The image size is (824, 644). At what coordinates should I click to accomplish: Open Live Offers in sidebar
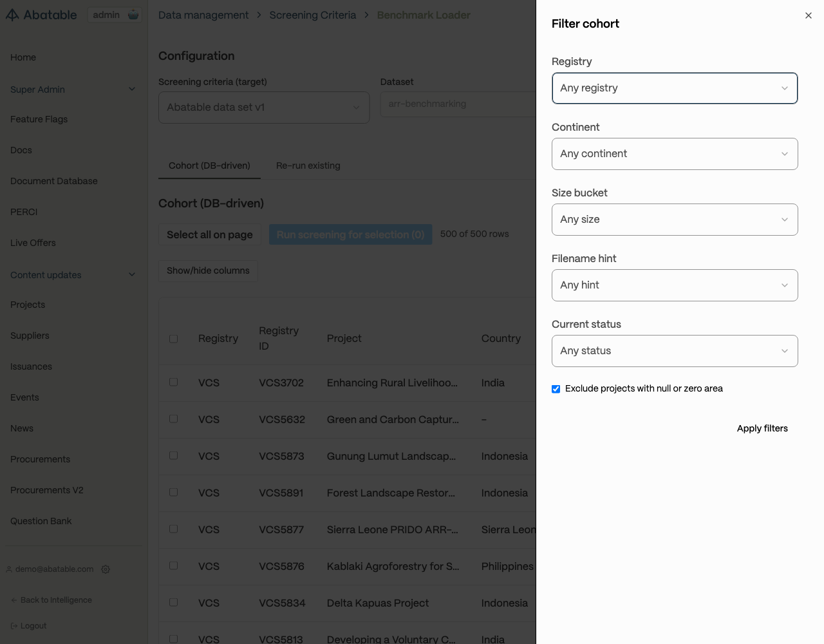(33, 243)
